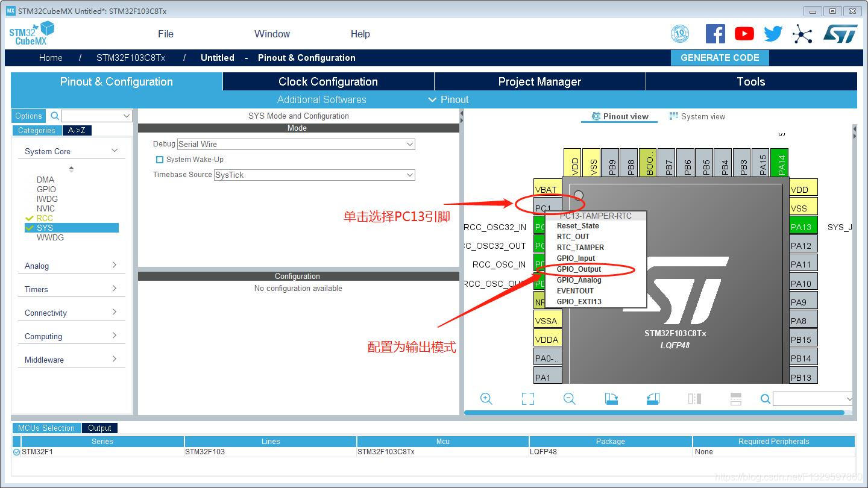
Task: Open the File menu
Action: click(166, 34)
